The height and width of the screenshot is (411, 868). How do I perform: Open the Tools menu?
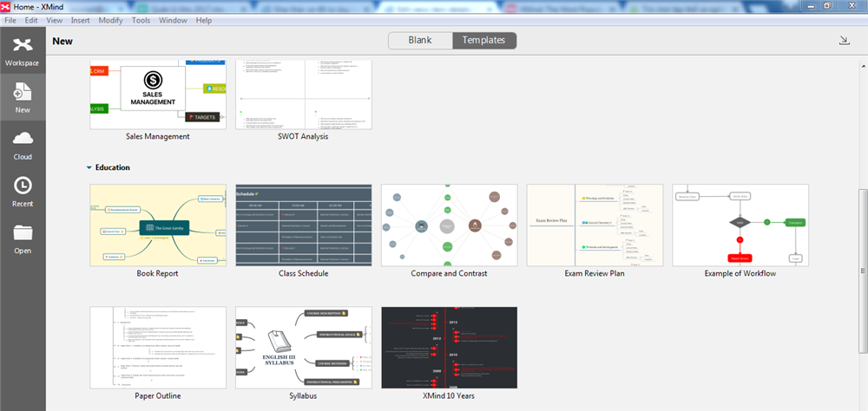(141, 19)
